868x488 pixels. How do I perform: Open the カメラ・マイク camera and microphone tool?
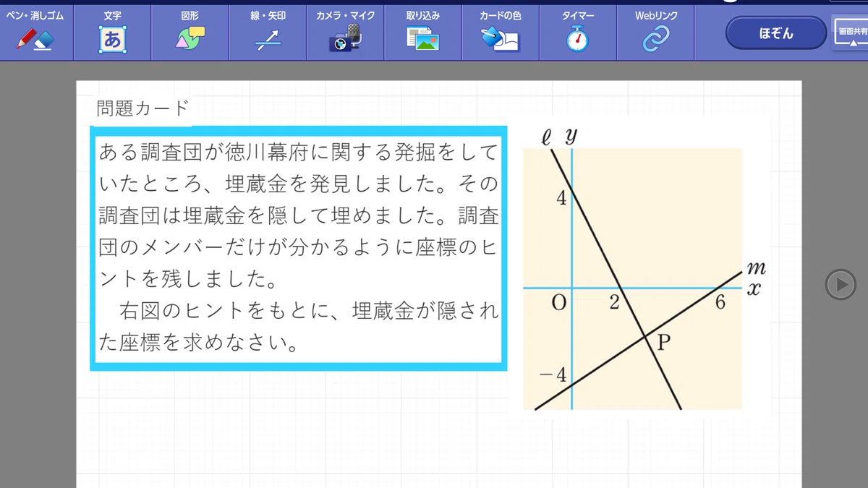tap(345, 33)
